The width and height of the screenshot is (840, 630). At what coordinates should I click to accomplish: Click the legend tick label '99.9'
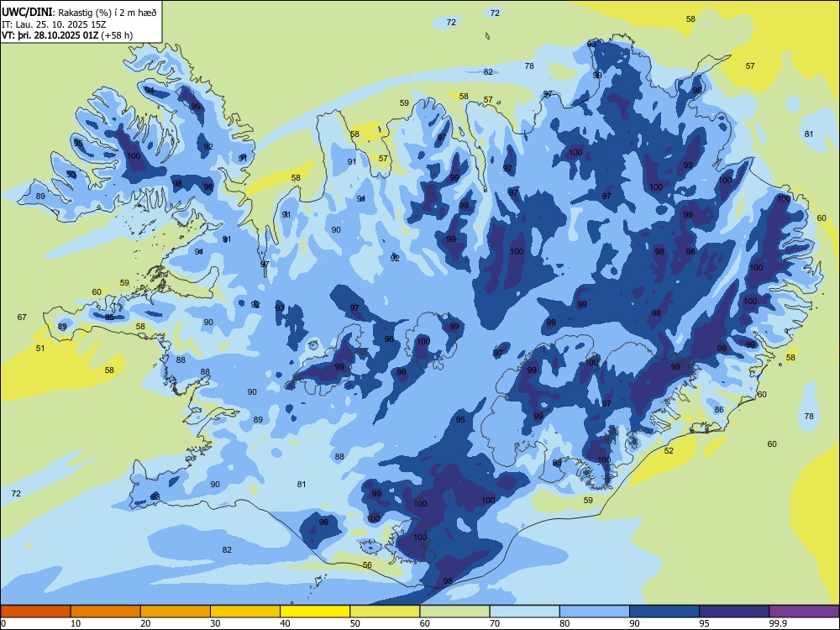tap(778, 623)
